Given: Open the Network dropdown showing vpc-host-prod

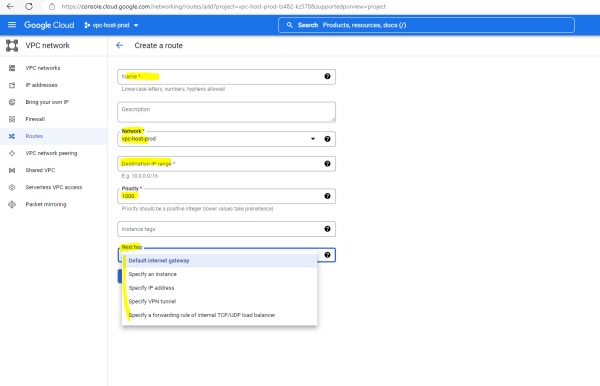Looking at the screenshot, I should point(227,139).
